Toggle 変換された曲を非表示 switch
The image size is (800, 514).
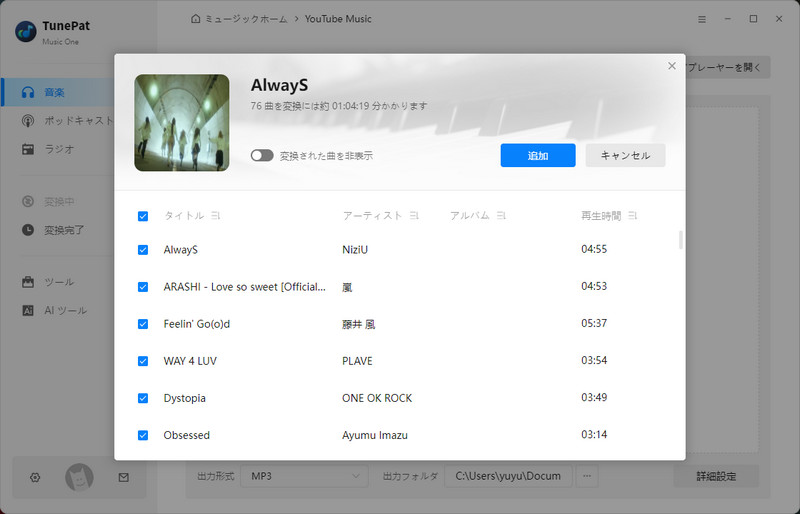pos(262,155)
